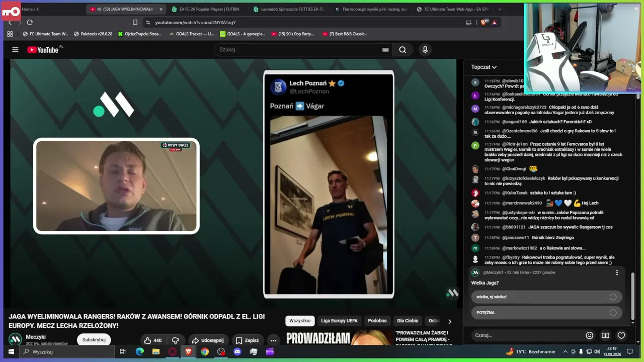The height and width of the screenshot is (362, 644).
Task: Open the OjciecTrapcio Stream bookmark
Action: 140,34
